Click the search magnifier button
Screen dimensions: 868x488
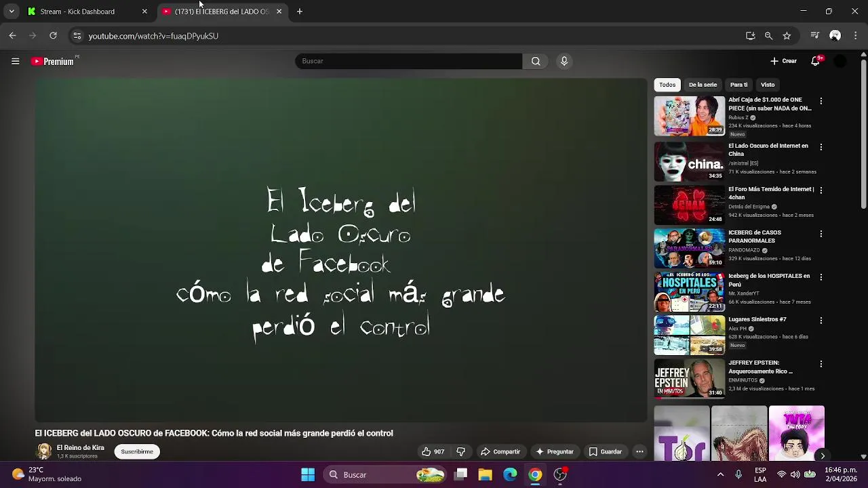pos(536,61)
